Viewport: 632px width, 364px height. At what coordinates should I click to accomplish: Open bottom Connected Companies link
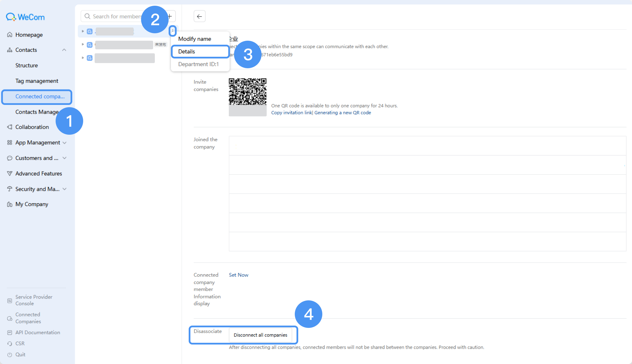[x=28, y=318]
